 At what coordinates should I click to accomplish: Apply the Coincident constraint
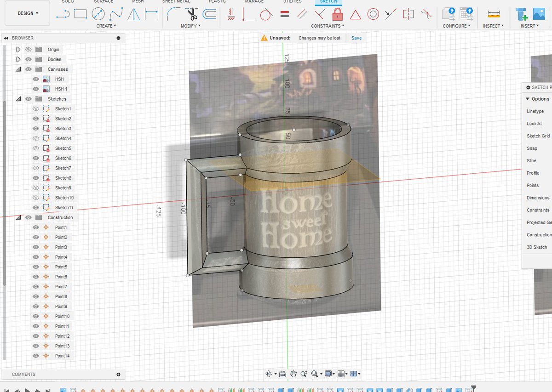point(249,14)
